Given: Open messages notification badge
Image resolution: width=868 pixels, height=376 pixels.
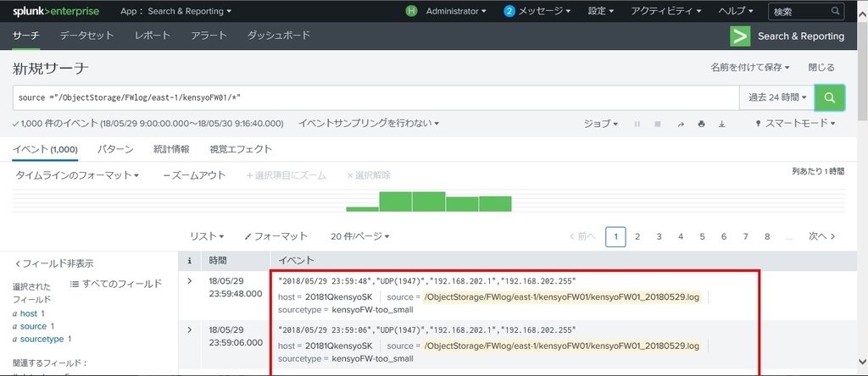Looking at the screenshot, I should tap(509, 11).
